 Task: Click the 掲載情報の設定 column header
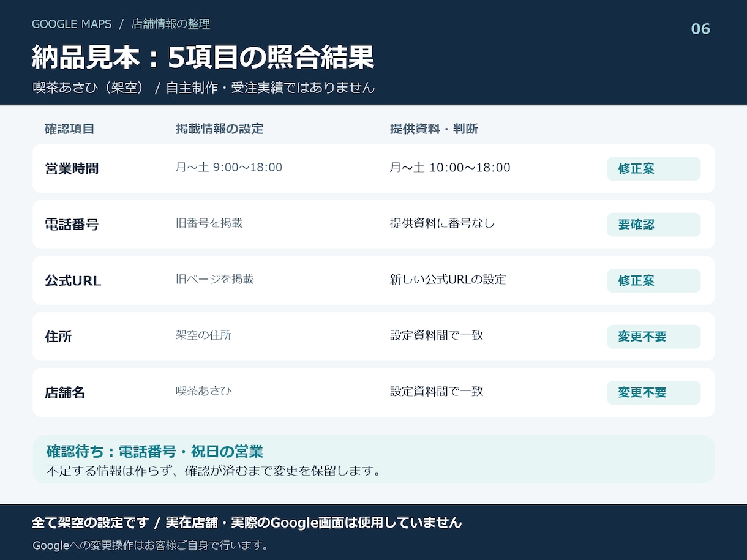[x=219, y=129]
